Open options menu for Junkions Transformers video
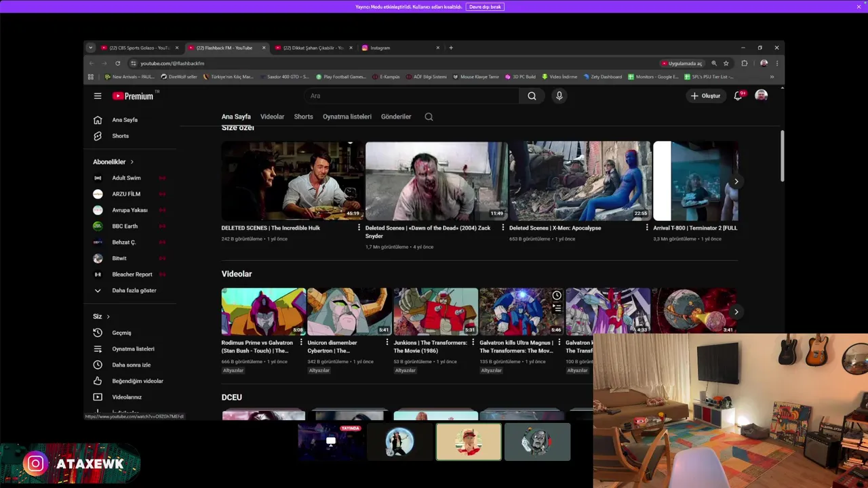The height and width of the screenshot is (488, 868). point(473,343)
